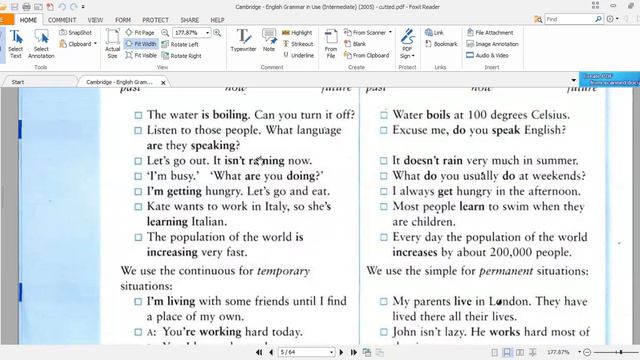Create PDF From Clipboard
This screenshot has height=360, width=640.
tap(367, 55)
